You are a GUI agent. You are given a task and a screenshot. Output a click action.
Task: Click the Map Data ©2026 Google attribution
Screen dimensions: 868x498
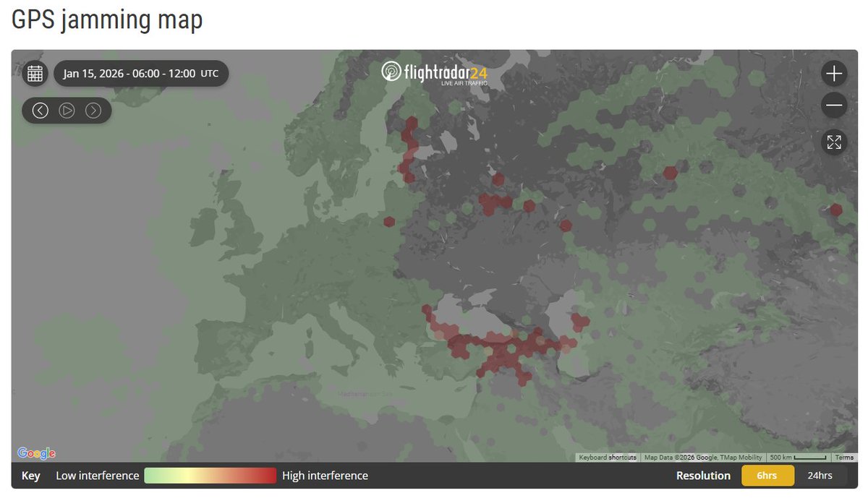pos(703,458)
